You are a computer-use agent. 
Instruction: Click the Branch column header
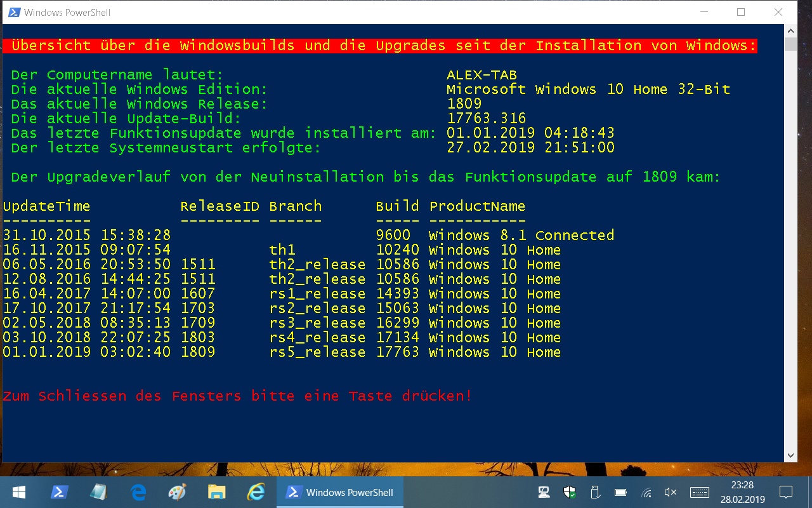click(295, 206)
